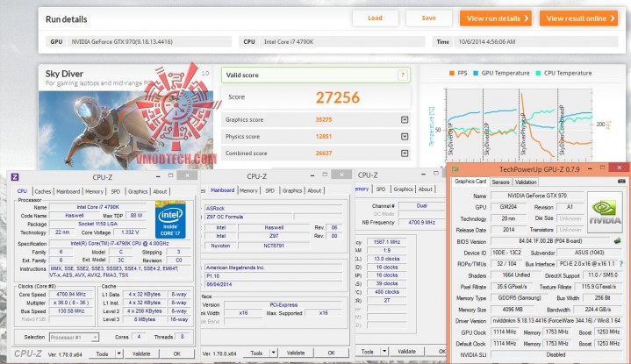
Task: Click View run details button
Action: 496,18
